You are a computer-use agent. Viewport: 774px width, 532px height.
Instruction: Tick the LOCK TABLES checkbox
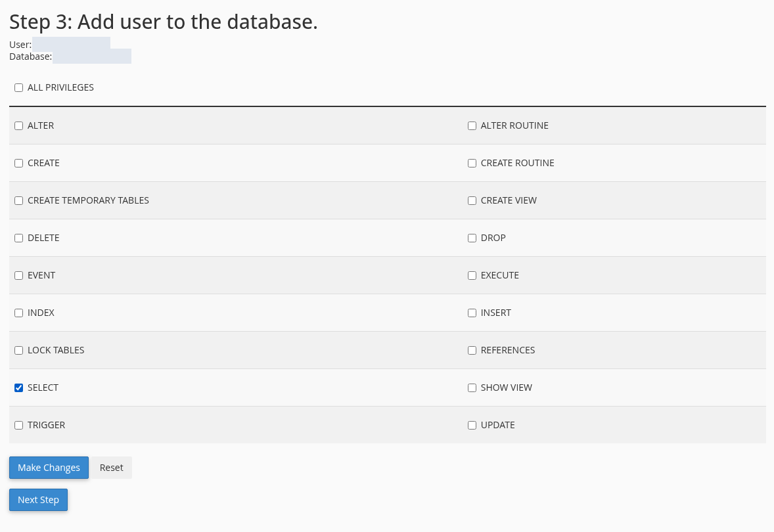point(19,351)
